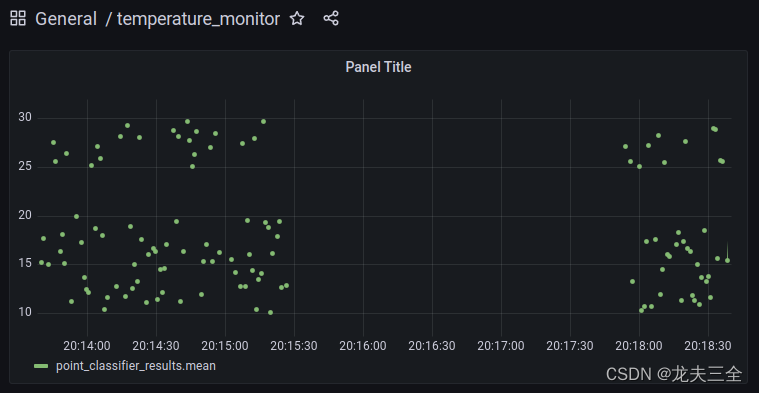The width and height of the screenshot is (759, 393).
Task: Star the temperature_monitor dashboard
Action: 297,19
